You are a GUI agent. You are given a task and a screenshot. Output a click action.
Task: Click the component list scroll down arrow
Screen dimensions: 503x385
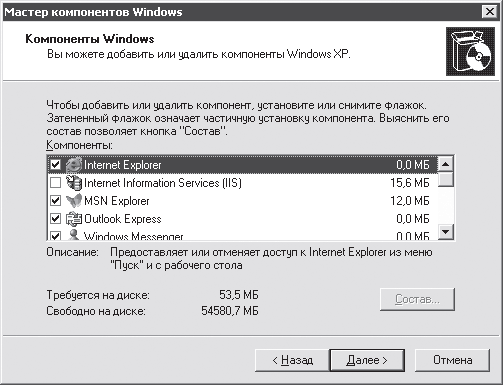click(446, 231)
